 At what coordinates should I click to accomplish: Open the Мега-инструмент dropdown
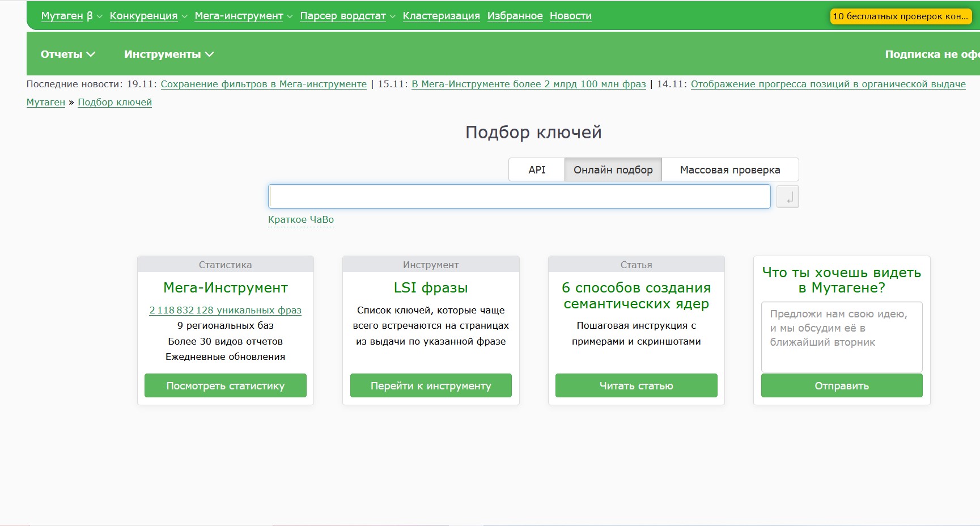click(x=243, y=16)
